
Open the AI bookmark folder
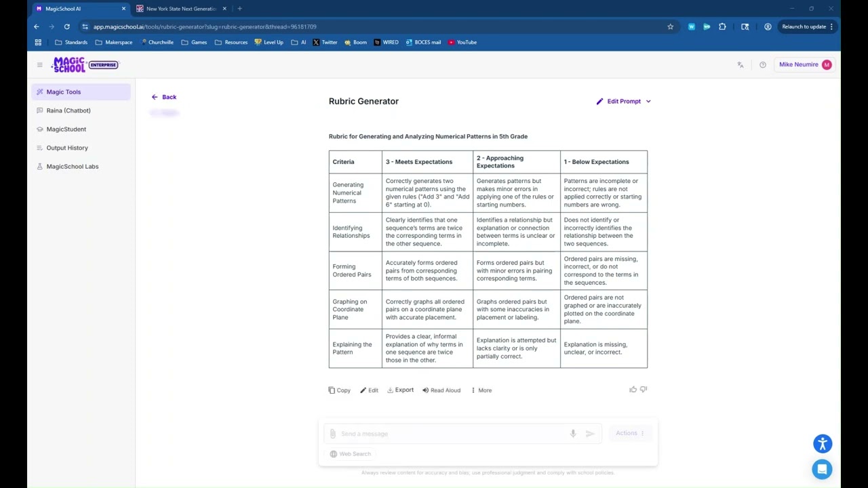point(299,42)
